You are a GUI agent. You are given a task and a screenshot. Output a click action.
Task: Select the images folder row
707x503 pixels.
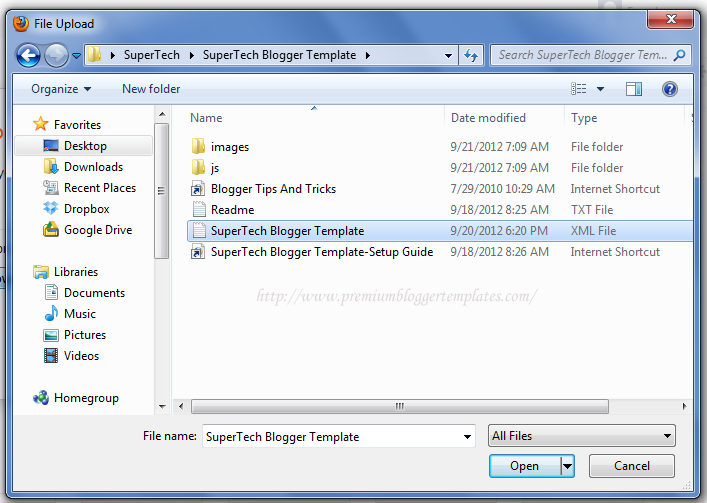(440, 147)
